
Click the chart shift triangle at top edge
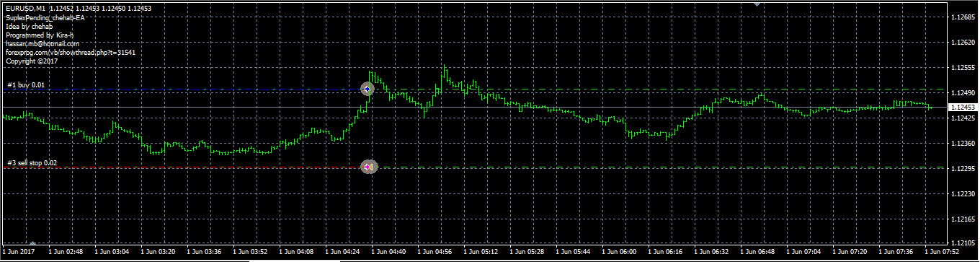pyautogui.click(x=757, y=4)
